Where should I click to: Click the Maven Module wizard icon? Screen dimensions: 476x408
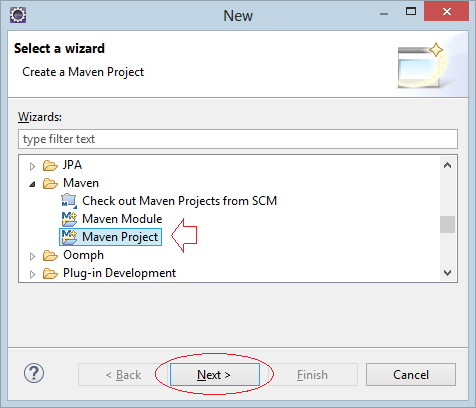[x=69, y=219]
